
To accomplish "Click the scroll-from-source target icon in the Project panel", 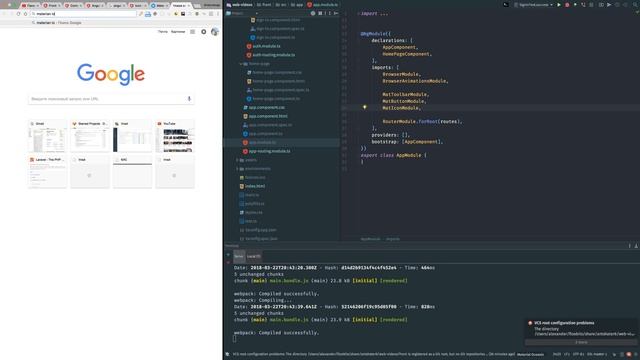I will (x=313, y=13).
